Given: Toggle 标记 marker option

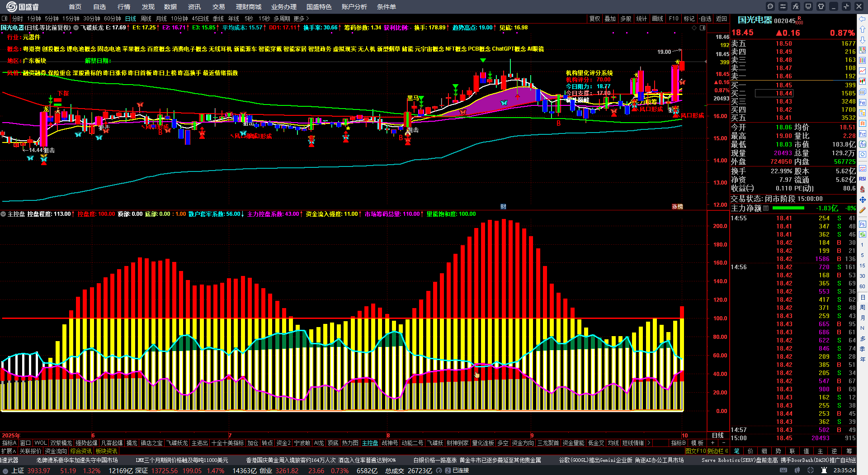Looking at the screenshot, I should tap(689, 19).
